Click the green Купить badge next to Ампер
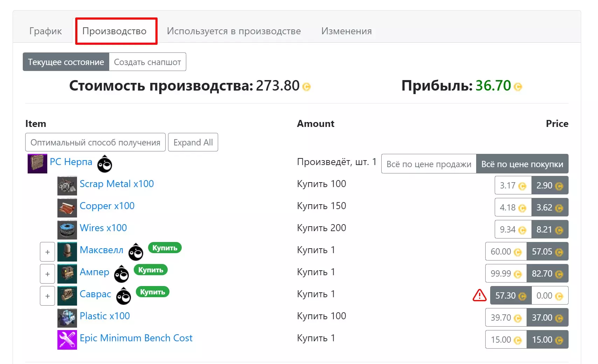Viewport: 598px width, 364px height. point(151,270)
